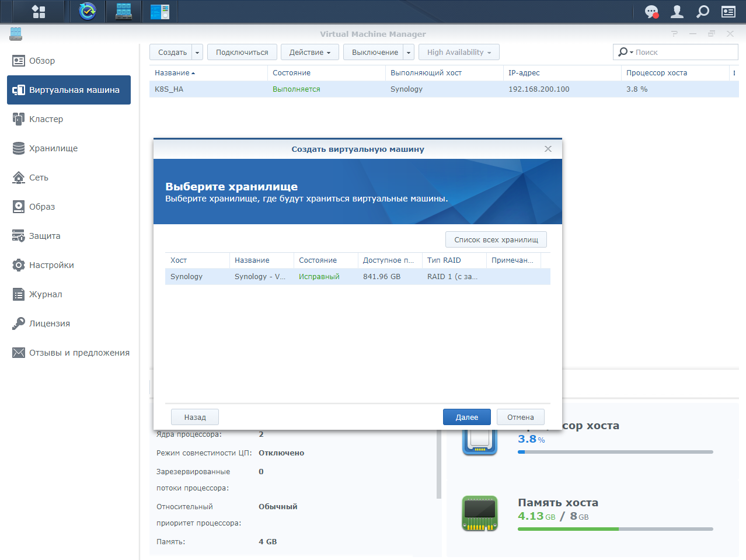Open the Hyper Backup taskbar icon
Viewport: 746px width, 560px height.
88,11
